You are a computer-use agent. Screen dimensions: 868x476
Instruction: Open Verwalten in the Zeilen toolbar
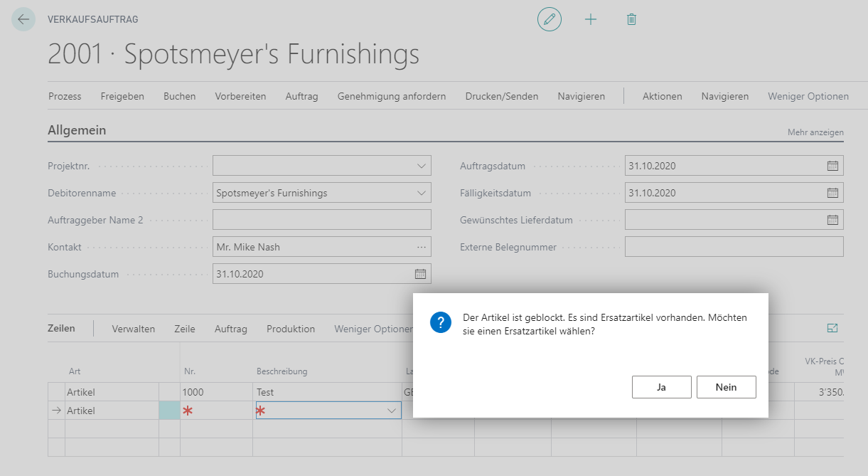coord(134,329)
